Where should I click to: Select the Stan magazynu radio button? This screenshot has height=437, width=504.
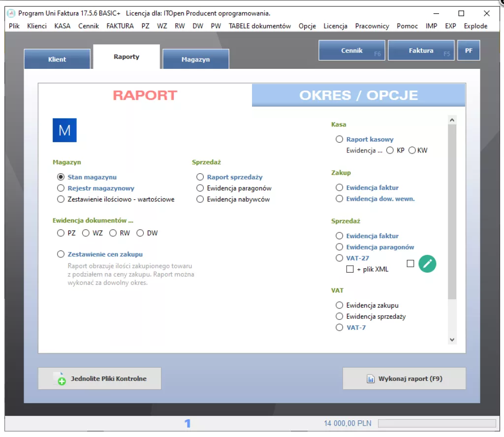(61, 177)
